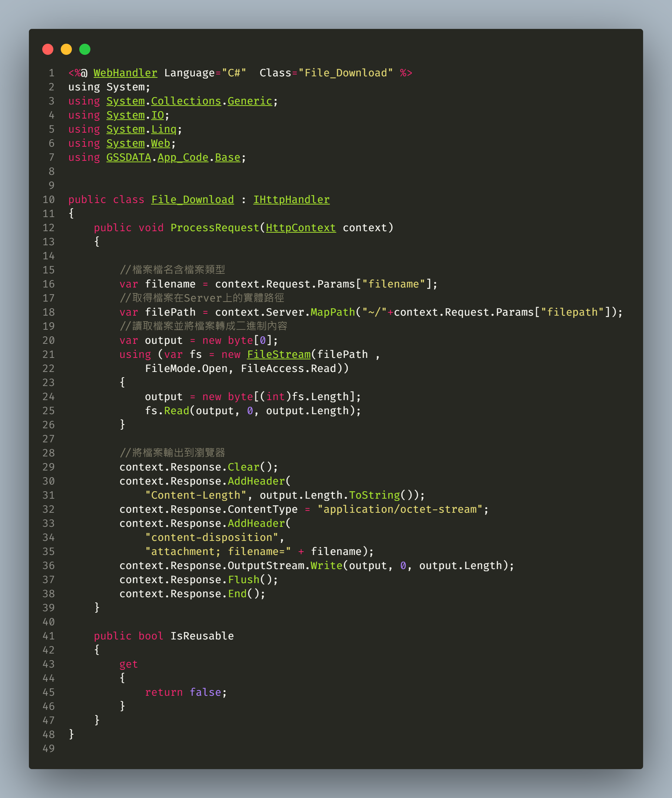
Task: Click FileAccess.Read on line 22
Action: click(x=288, y=368)
